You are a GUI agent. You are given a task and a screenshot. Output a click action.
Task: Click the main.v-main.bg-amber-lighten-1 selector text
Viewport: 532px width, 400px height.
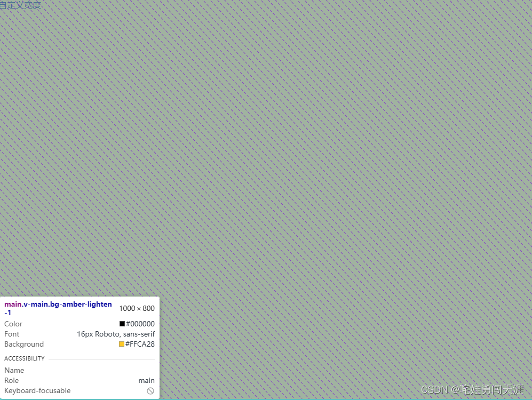58,308
